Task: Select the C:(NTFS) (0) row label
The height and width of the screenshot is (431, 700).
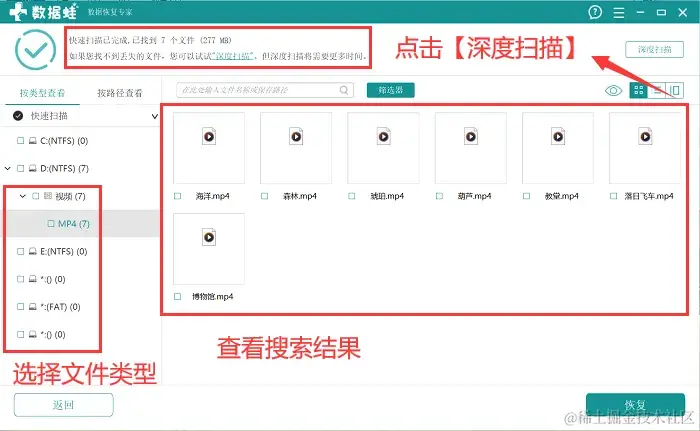Action: pos(64,141)
